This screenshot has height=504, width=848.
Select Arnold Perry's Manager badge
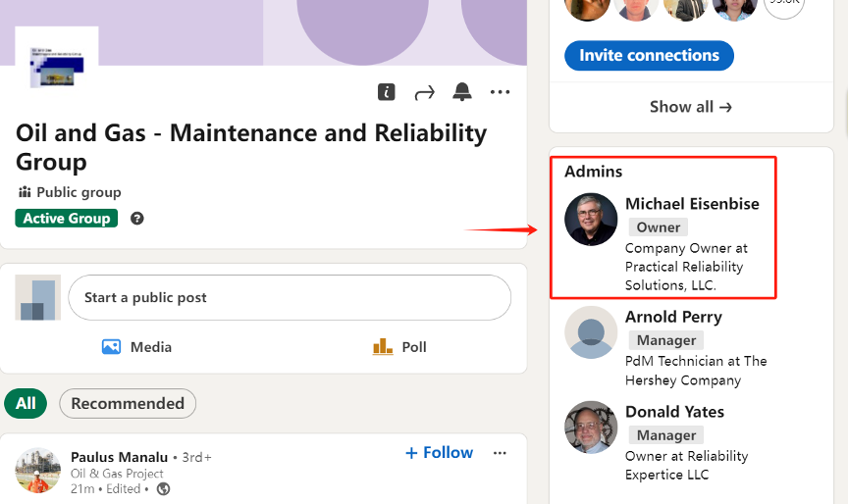click(x=666, y=340)
